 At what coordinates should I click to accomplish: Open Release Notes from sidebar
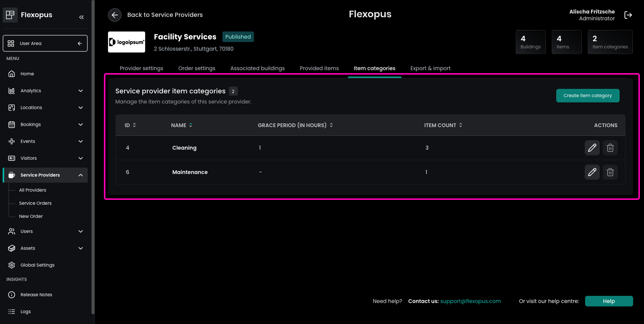[x=36, y=295]
